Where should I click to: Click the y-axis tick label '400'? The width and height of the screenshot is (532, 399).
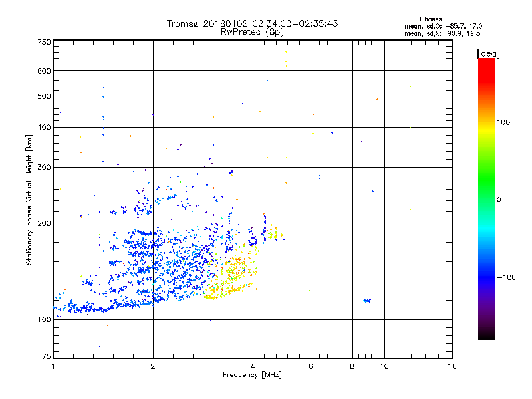click(x=44, y=127)
